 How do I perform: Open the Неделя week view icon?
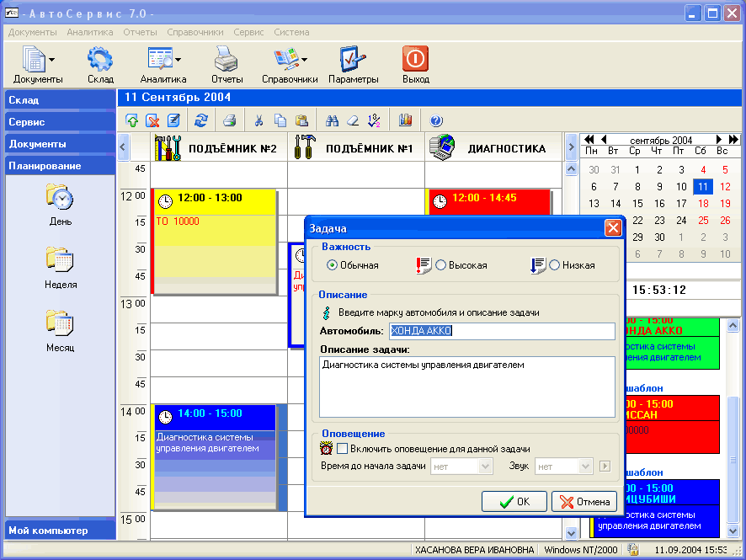coord(61,267)
